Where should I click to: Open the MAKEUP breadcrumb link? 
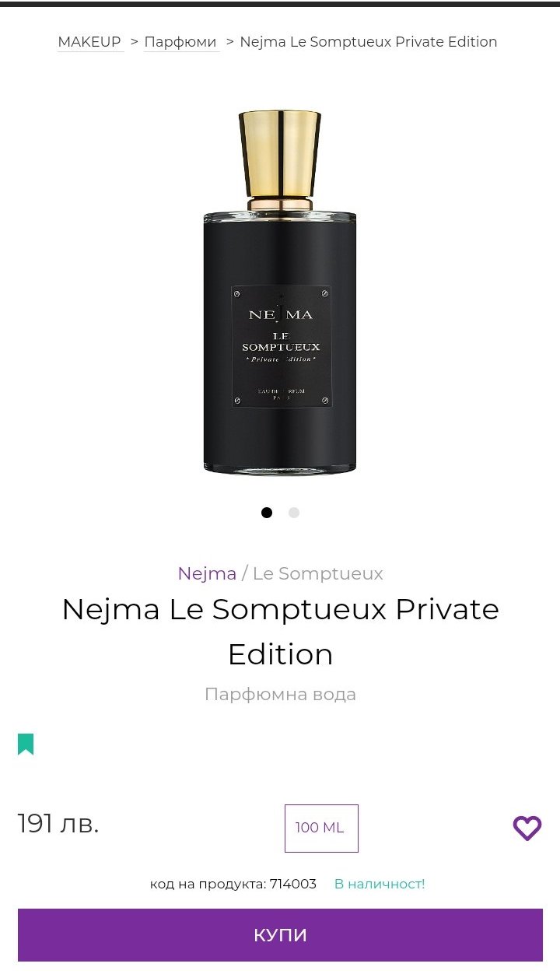[89, 42]
